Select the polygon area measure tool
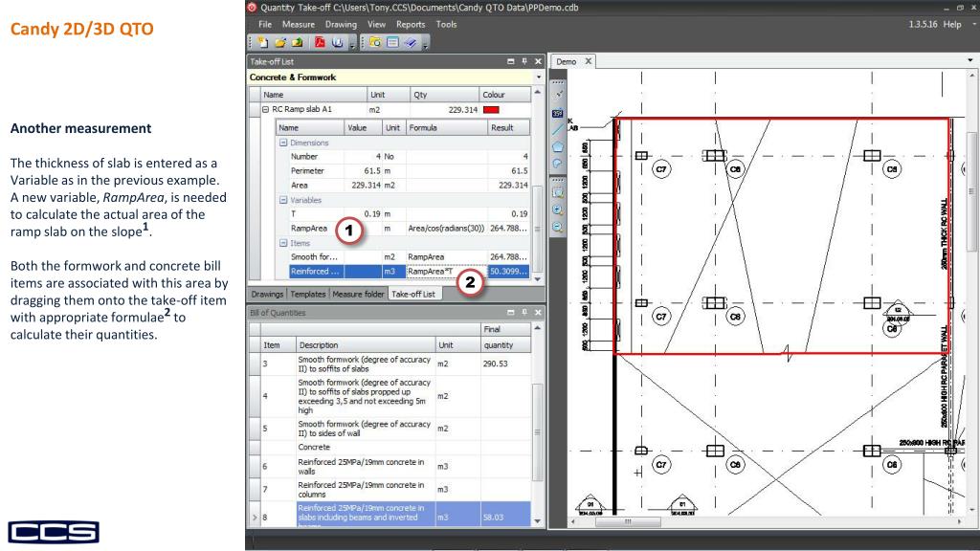The width and height of the screenshot is (980, 551). point(558,146)
